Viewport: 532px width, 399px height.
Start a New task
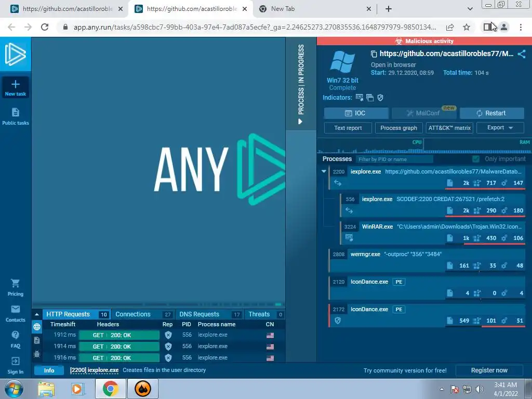[x=15, y=88]
